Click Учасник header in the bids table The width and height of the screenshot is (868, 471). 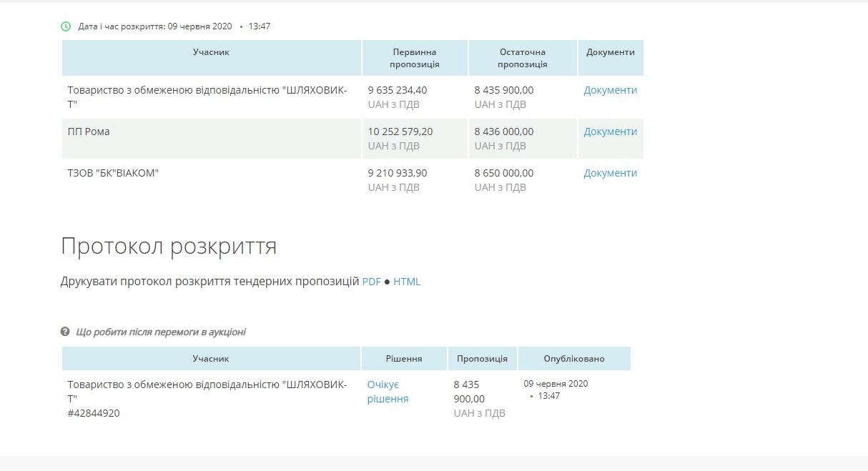click(211, 52)
